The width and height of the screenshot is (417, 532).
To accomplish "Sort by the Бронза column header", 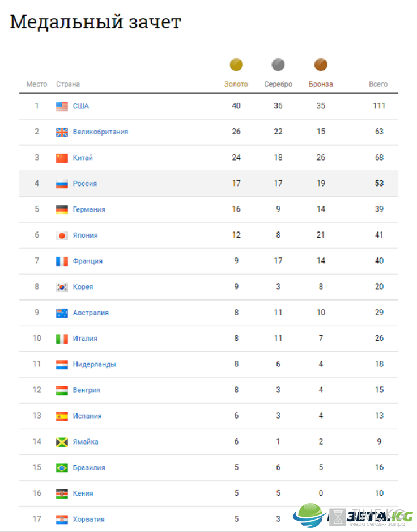I will [320, 84].
